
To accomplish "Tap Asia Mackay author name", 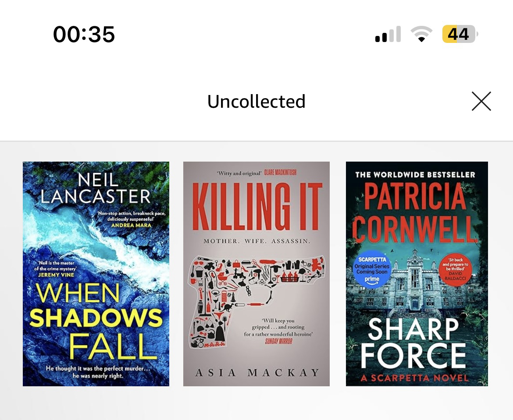I will 256,372.
